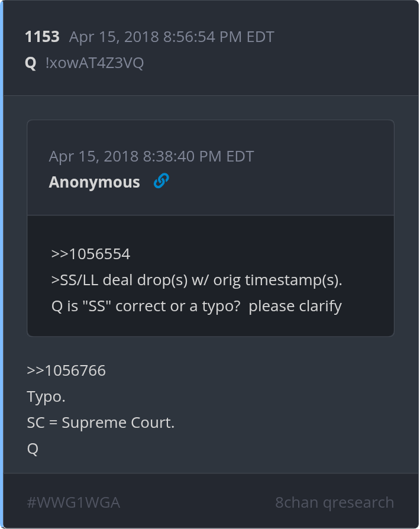Click the "Typo." reply line
Viewport: 420px width, 529px height.
point(46,396)
